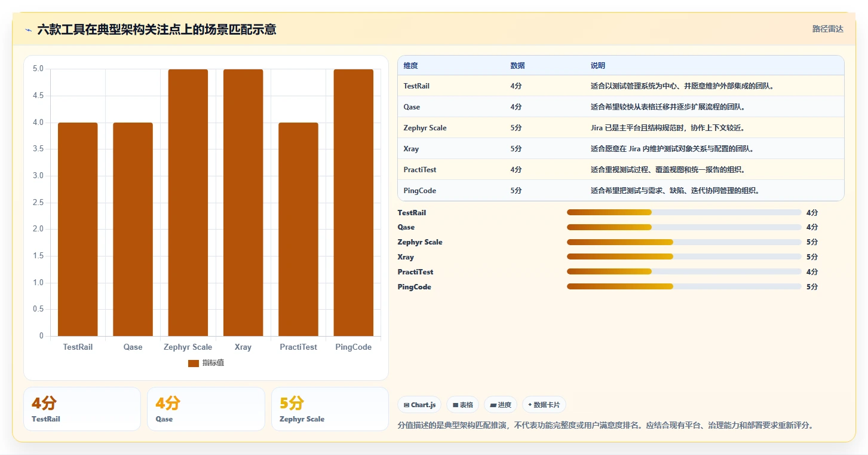Open the TestRail 4分 data card

click(82, 409)
